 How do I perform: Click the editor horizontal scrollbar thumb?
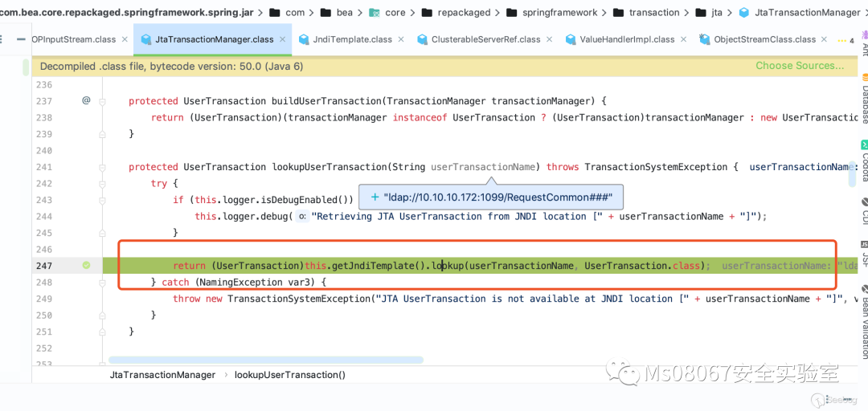[x=266, y=360]
